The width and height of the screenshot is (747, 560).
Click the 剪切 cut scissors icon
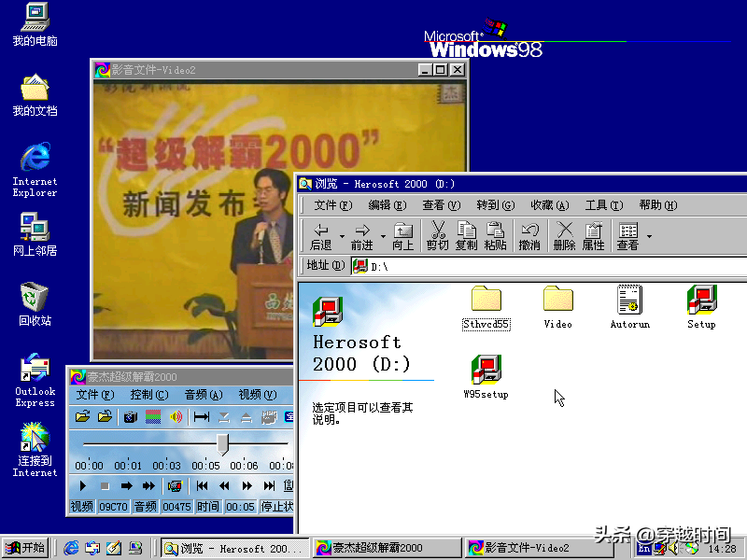(437, 237)
